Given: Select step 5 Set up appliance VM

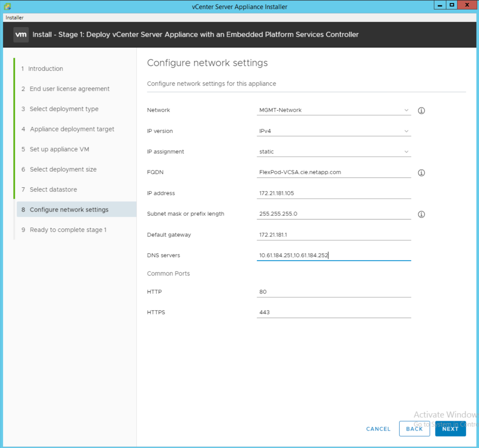Looking at the screenshot, I should 59,149.
